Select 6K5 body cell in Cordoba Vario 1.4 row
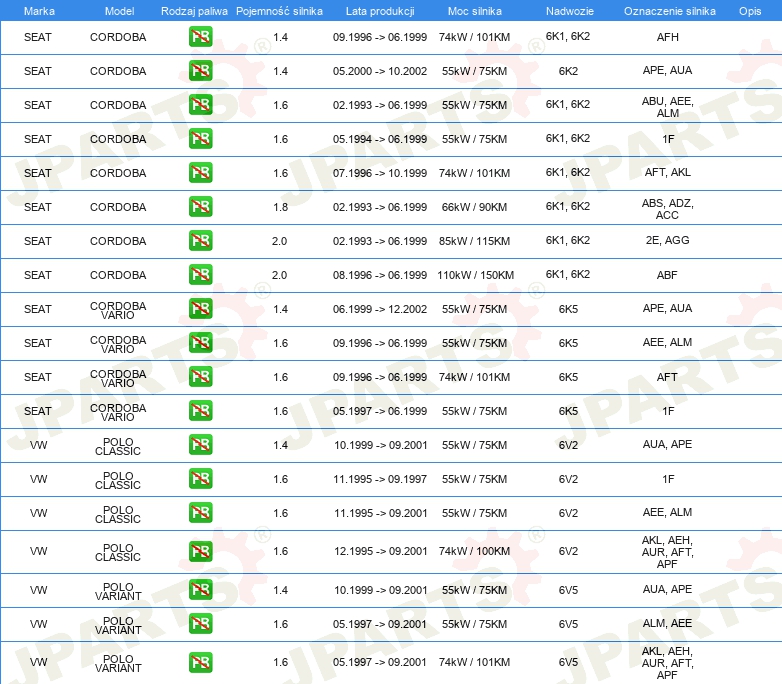The width and height of the screenshot is (782, 684). [568, 309]
